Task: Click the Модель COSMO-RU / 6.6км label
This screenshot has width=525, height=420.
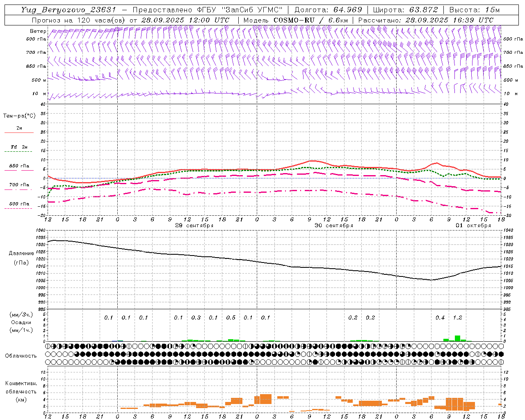Action: (x=296, y=20)
